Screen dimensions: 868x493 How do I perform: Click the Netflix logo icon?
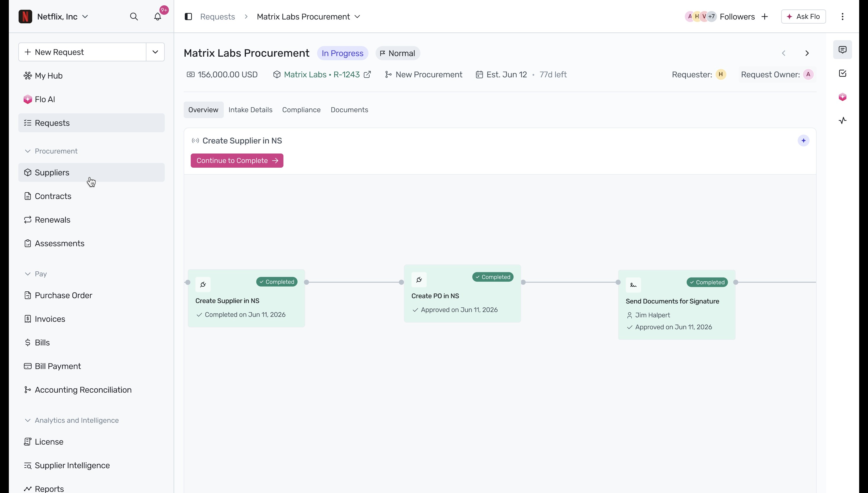(x=25, y=17)
